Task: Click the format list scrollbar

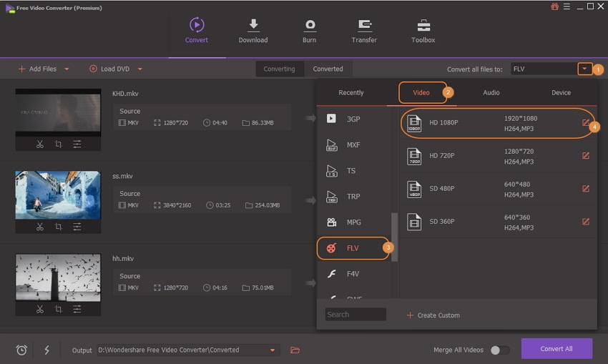Action: click(394, 237)
